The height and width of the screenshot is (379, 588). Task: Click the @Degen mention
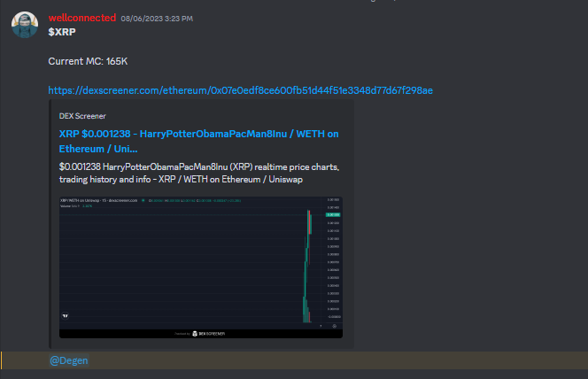coord(69,360)
